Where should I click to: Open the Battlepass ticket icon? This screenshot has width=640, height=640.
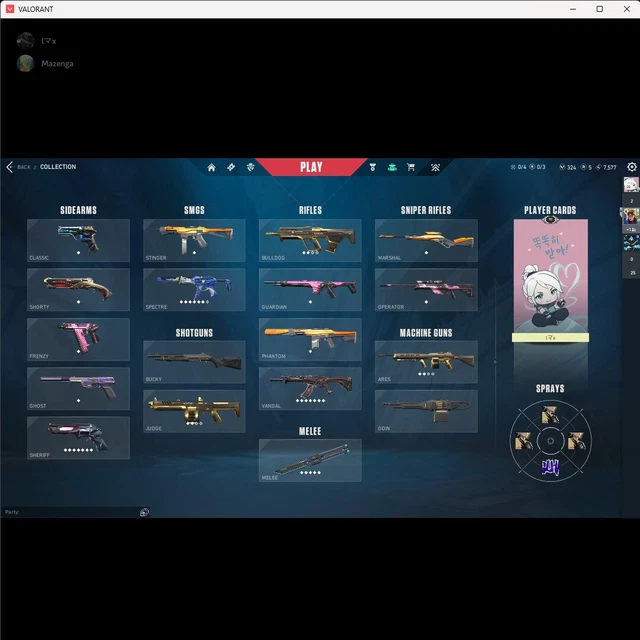pyautogui.click(x=231, y=167)
